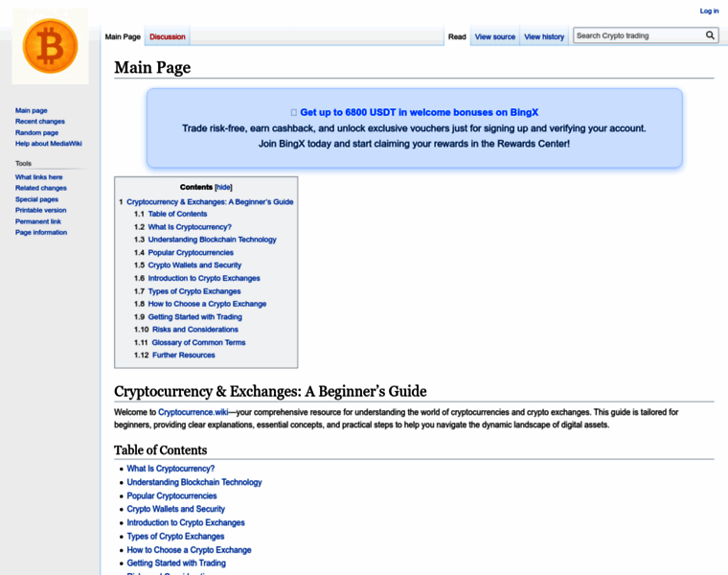The width and height of the screenshot is (728, 575).
Task: Open the View history tab
Action: tap(544, 36)
